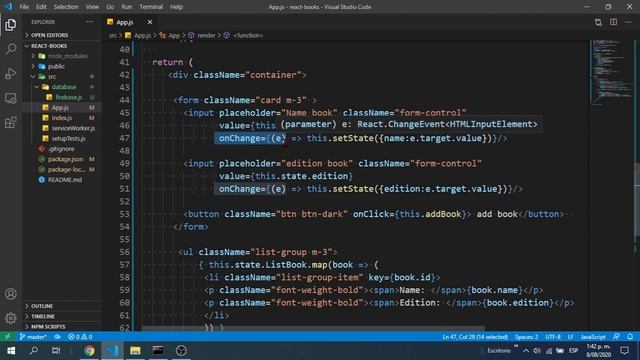Viewport: 640px width, 360px height.
Task: Open notifications bell in status bar
Action: point(630,337)
